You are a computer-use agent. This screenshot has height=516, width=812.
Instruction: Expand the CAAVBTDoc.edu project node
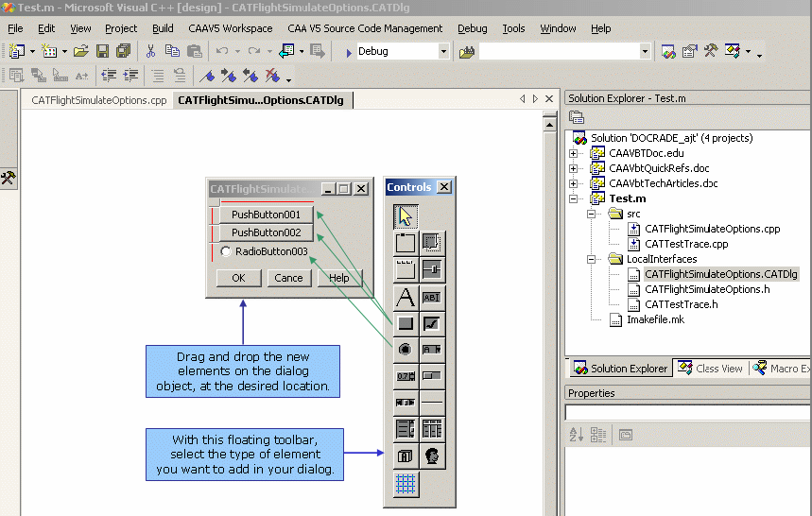[x=573, y=153]
